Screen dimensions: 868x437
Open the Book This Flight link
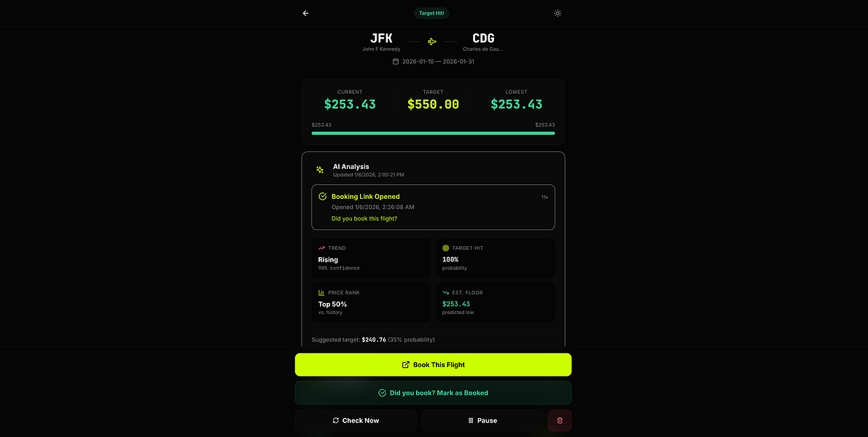(x=433, y=365)
